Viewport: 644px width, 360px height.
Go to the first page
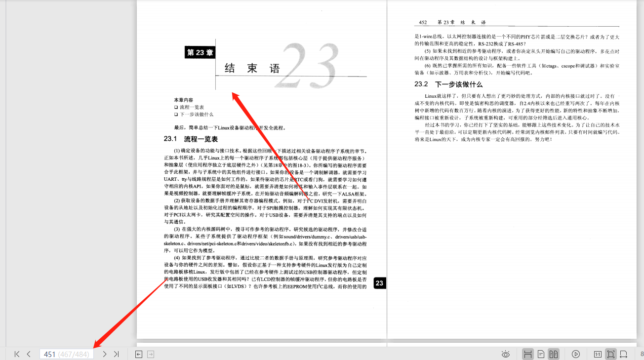point(17,354)
